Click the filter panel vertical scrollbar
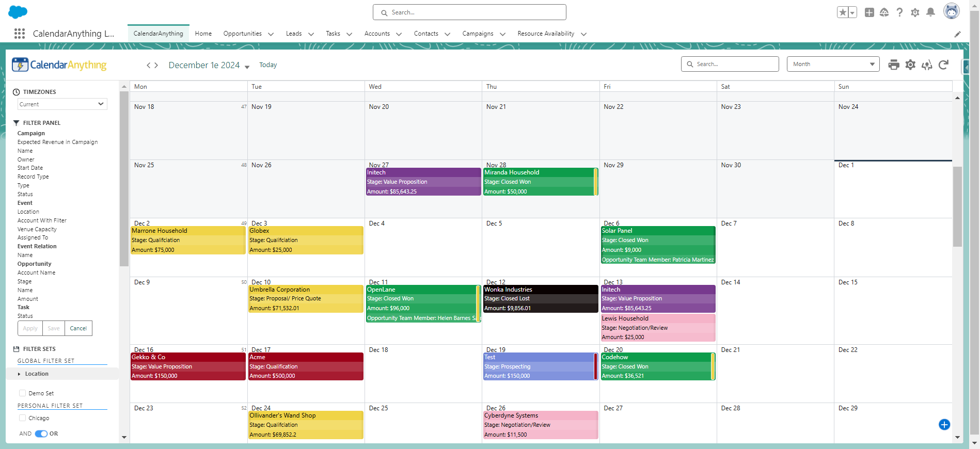Image resolution: width=980 pixels, height=449 pixels. [x=124, y=179]
